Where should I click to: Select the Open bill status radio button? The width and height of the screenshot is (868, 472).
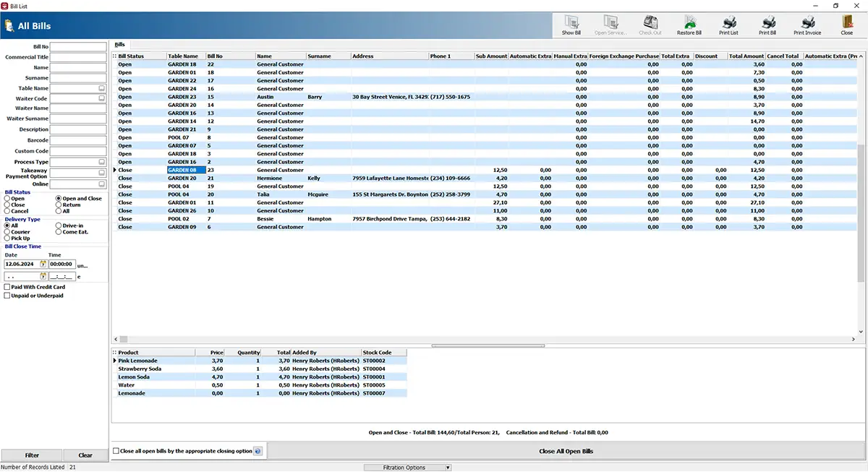tap(7, 199)
